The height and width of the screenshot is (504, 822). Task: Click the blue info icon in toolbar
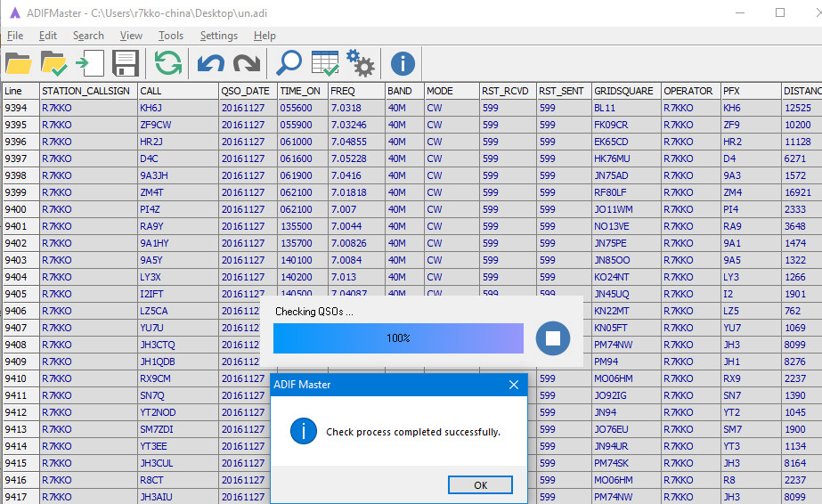click(x=403, y=63)
